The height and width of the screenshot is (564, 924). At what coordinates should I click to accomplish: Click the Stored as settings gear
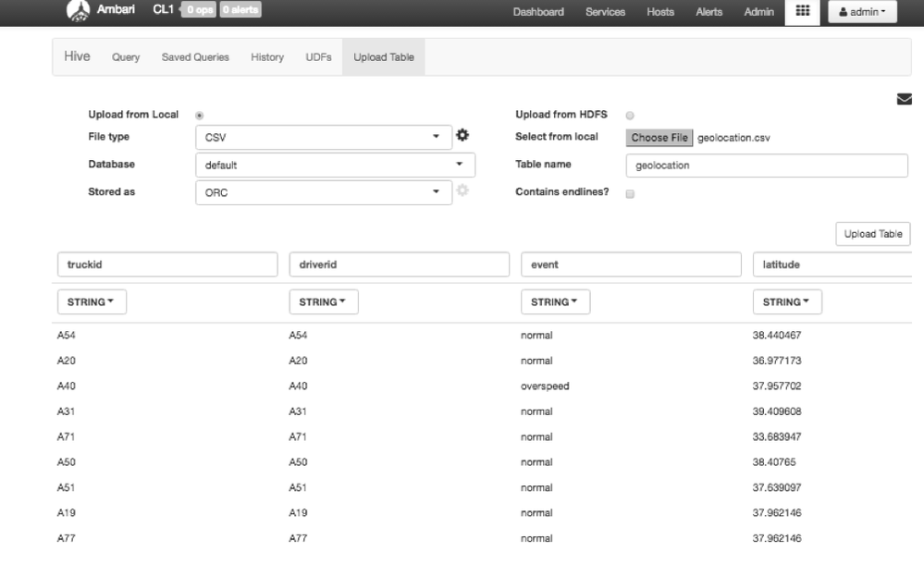pyautogui.click(x=462, y=190)
